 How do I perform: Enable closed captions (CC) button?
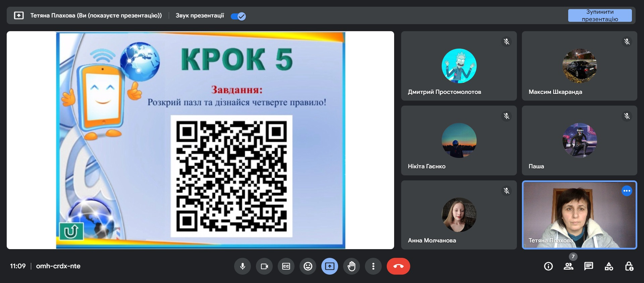[286, 266]
